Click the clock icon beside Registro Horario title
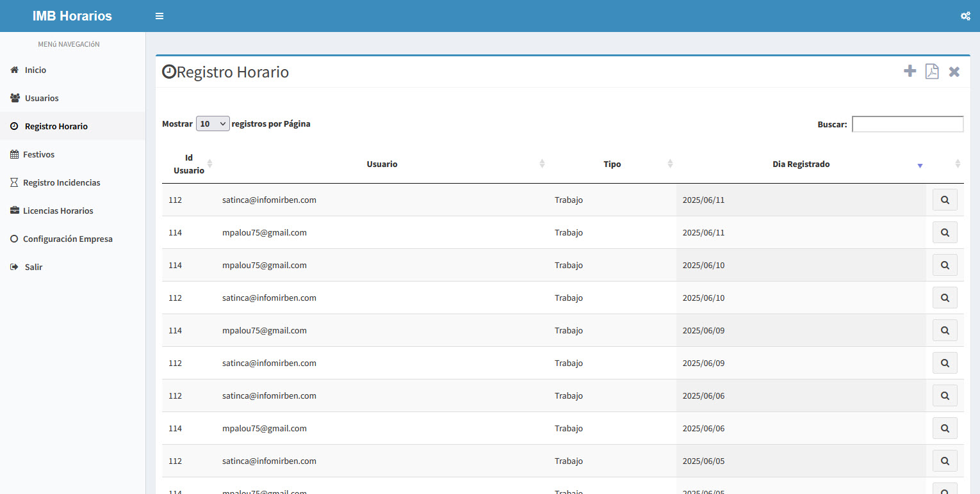This screenshot has width=980, height=494. coord(169,72)
